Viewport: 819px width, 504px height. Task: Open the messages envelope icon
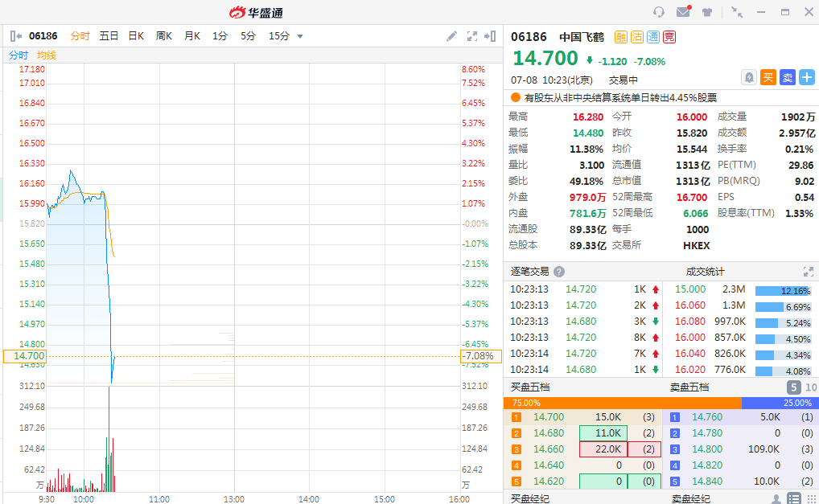[x=683, y=12]
